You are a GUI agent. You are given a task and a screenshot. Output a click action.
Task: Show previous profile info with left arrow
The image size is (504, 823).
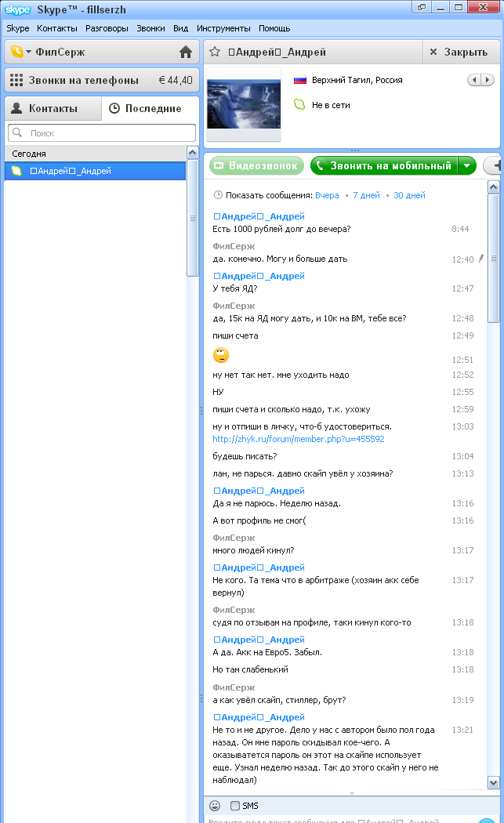coord(474,80)
